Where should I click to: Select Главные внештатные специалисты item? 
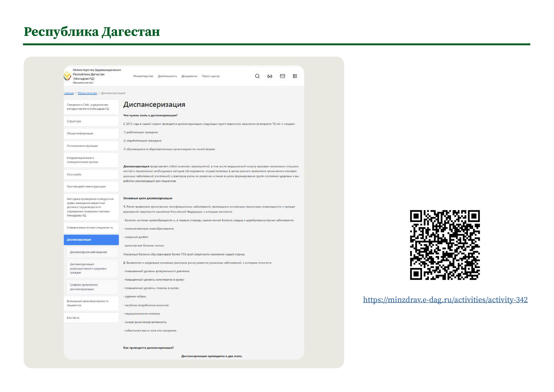pos(91,227)
